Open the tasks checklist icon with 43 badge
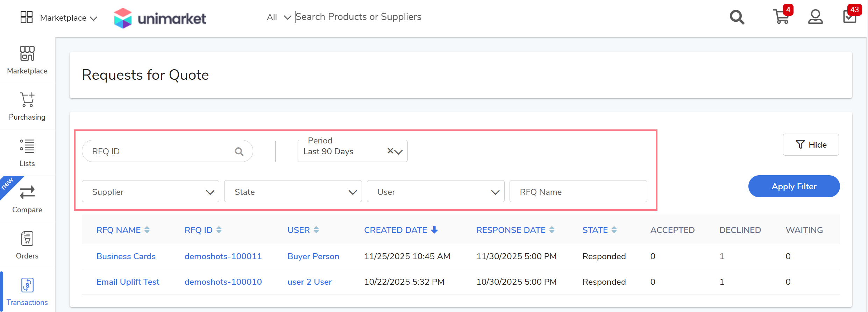868x312 pixels. [850, 17]
